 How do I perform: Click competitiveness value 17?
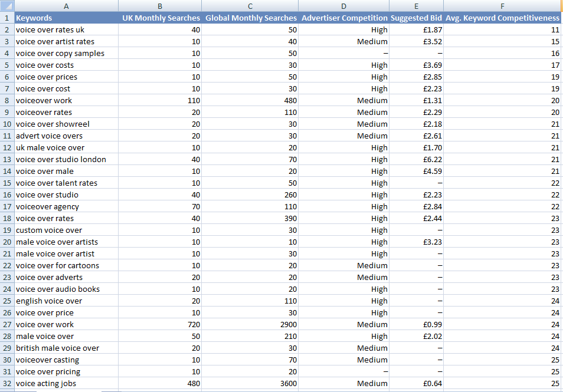(502, 65)
